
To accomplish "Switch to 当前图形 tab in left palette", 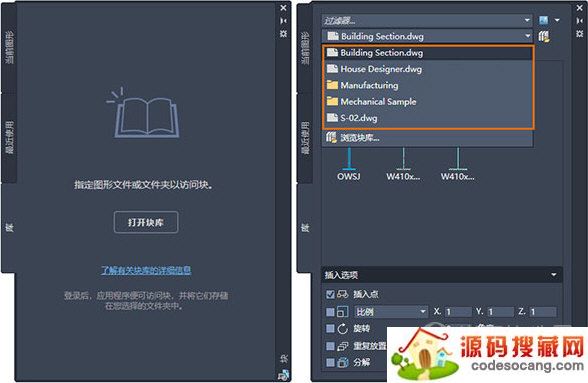I will (x=9, y=48).
